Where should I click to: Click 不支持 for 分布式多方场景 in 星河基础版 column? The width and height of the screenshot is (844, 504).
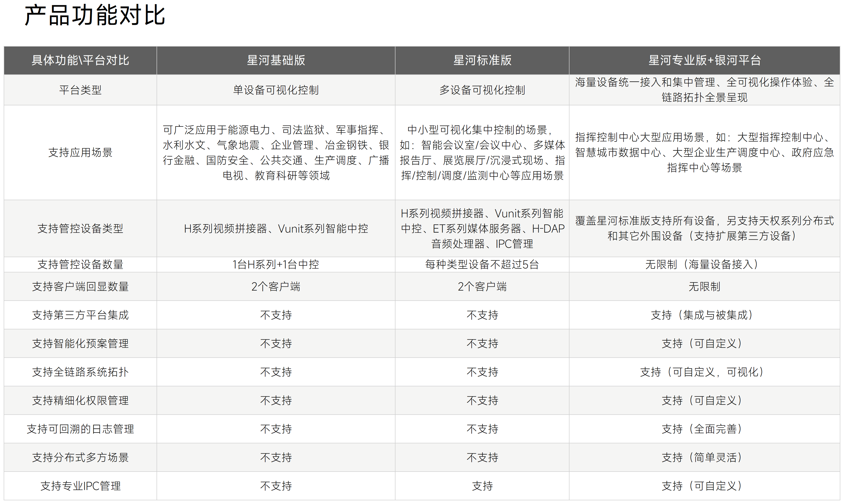pyautogui.click(x=276, y=458)
